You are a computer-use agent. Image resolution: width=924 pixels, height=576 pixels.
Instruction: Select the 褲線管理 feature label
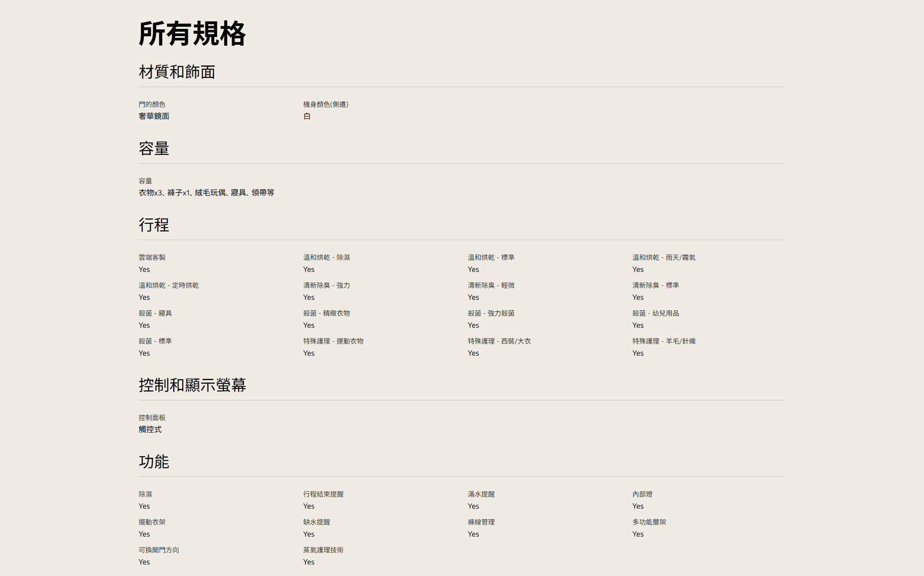coord(481,522)
